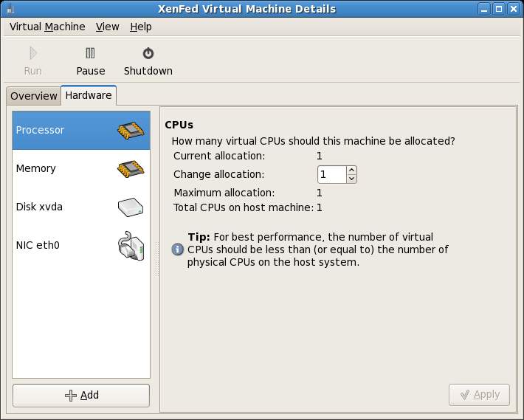
Task: Click the Pause toolbar icon
Action: 90,53
